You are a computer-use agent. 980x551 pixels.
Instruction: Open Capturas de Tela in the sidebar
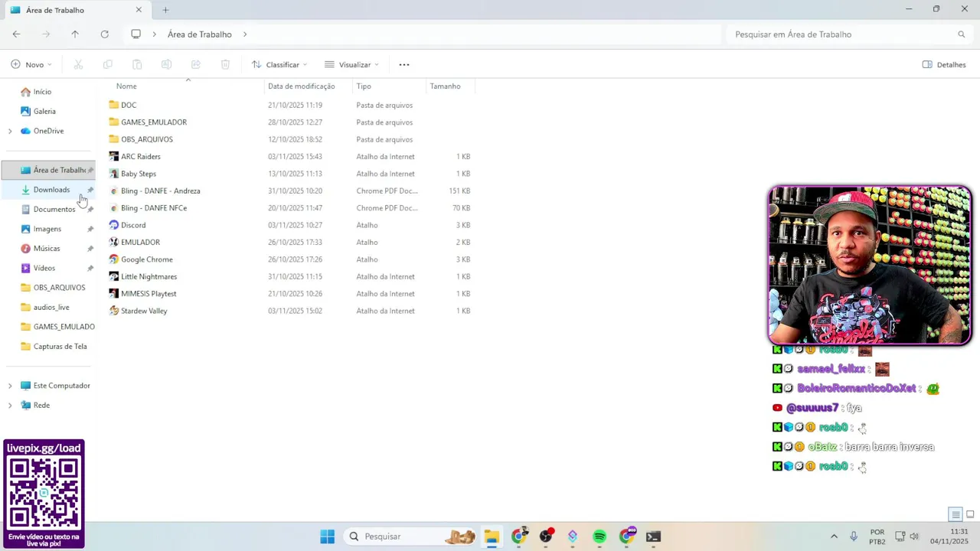click(60, 347)
